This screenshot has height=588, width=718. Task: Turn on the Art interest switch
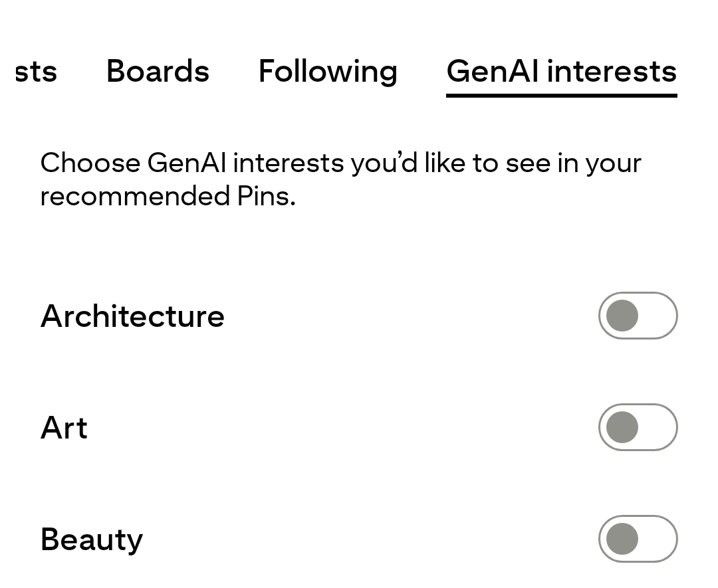tap(638, 427)
